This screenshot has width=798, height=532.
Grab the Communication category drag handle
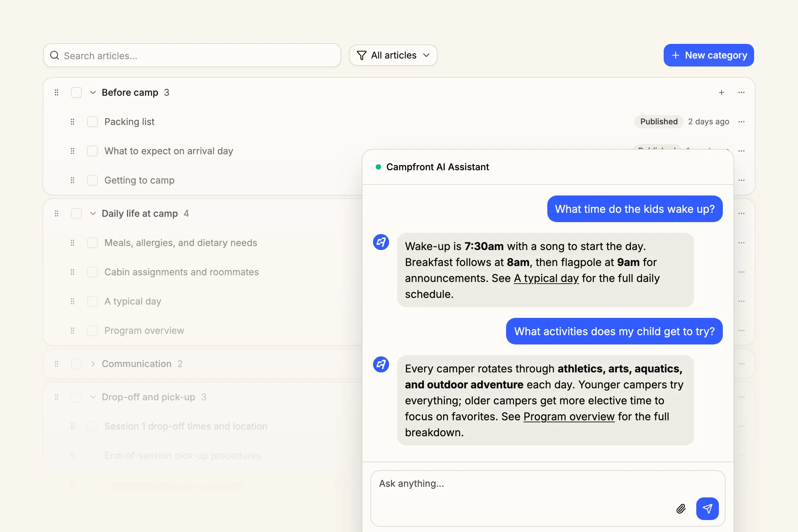pyautogui.click(x=57, y=364)
